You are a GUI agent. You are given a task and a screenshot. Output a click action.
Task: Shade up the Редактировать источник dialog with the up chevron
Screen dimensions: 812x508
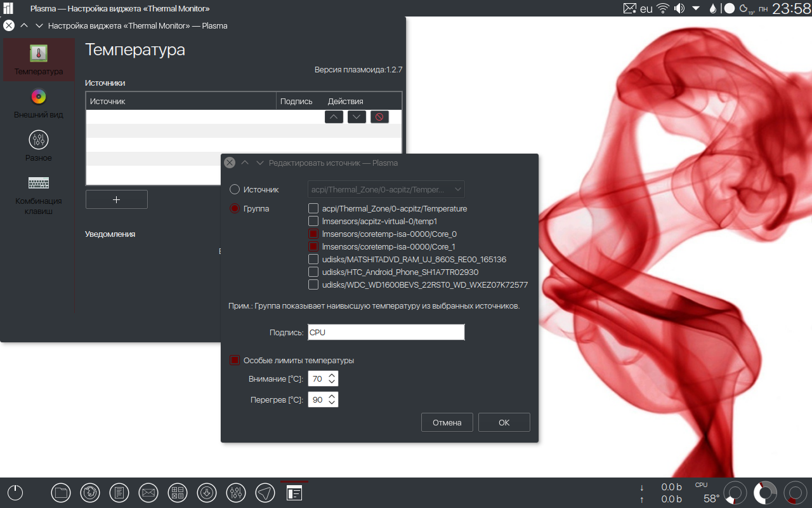coord(245,163)
